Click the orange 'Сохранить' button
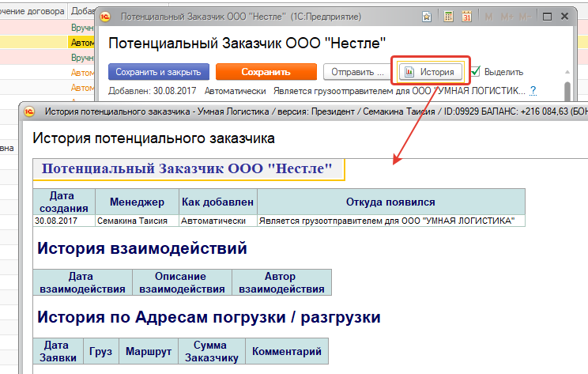The height and width of the screenshot is (374, 588). (x=266, y=72)
